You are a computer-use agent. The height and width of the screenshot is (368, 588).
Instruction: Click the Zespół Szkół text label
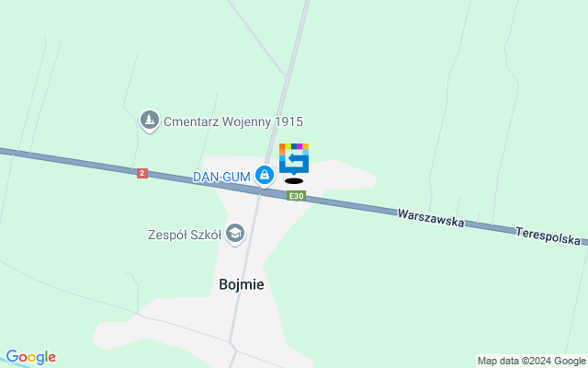click(185, 236)
